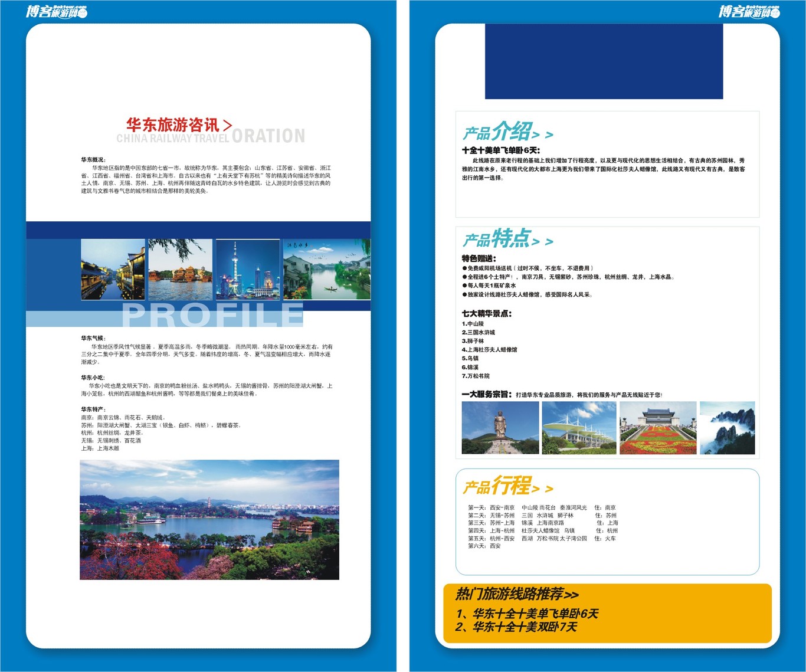Click the 第五天：杭州-西安 itinerary row
806x672 pixels.
point(542,538)
